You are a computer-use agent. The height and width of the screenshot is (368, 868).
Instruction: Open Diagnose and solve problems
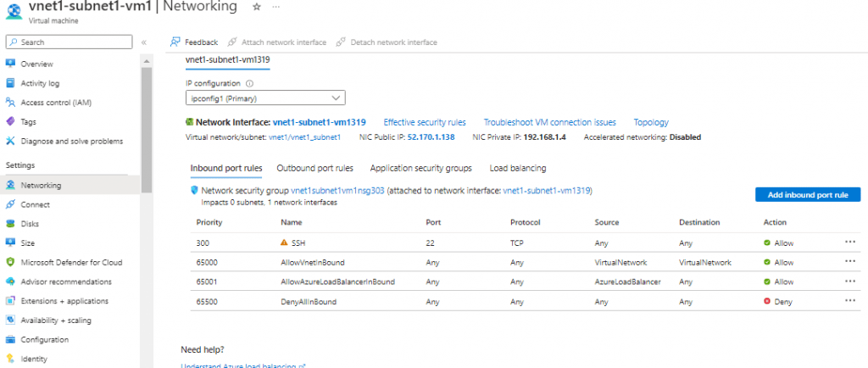point(71,142)
